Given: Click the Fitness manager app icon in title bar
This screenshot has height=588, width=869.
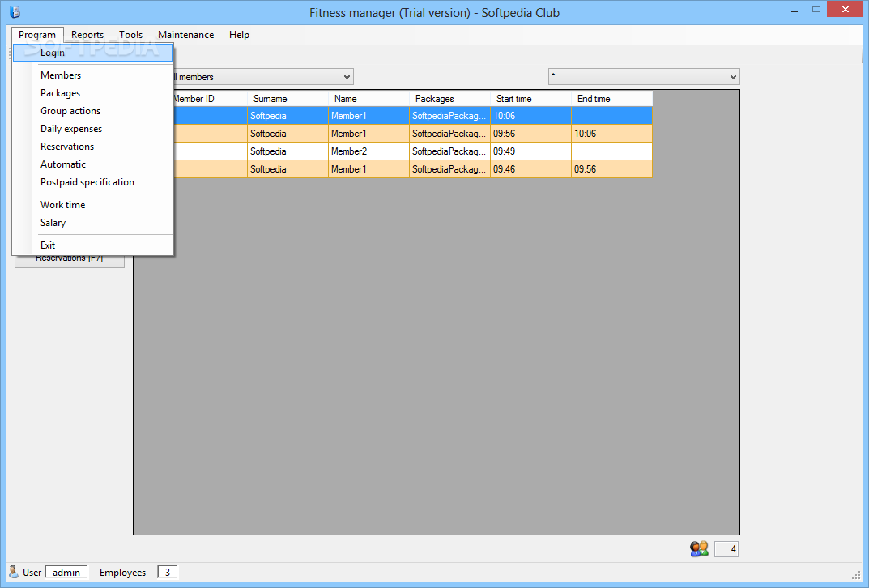Looking at the screenshot, I should (x=15, y=11).
